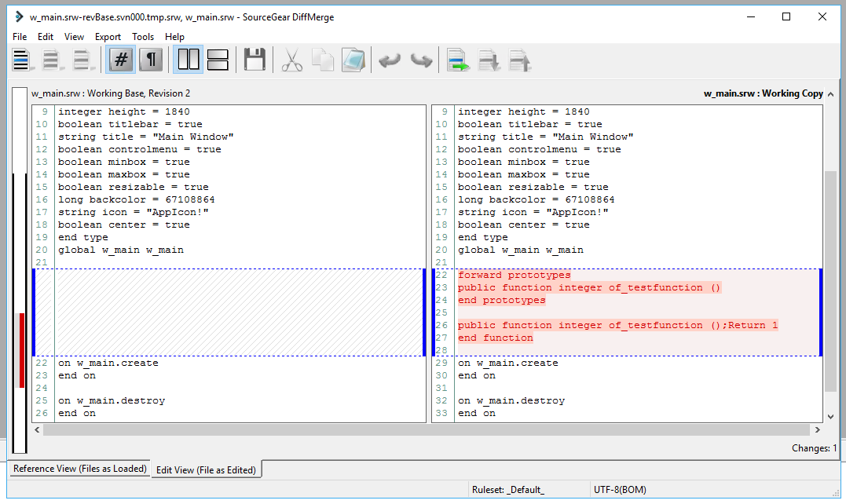846x504 pixels.
Task: Jump to previous change icon
Action: (x=520, y=60)
